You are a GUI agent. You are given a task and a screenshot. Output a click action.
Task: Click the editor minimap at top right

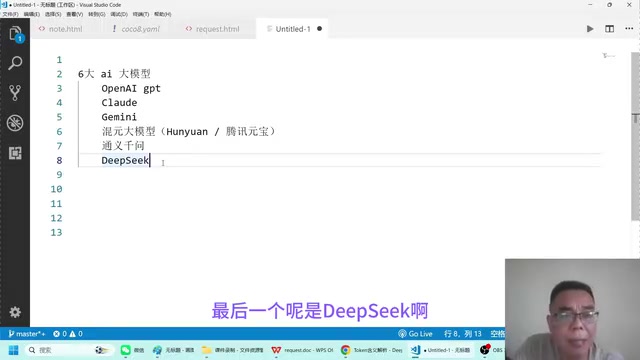(x=609, y=56)
